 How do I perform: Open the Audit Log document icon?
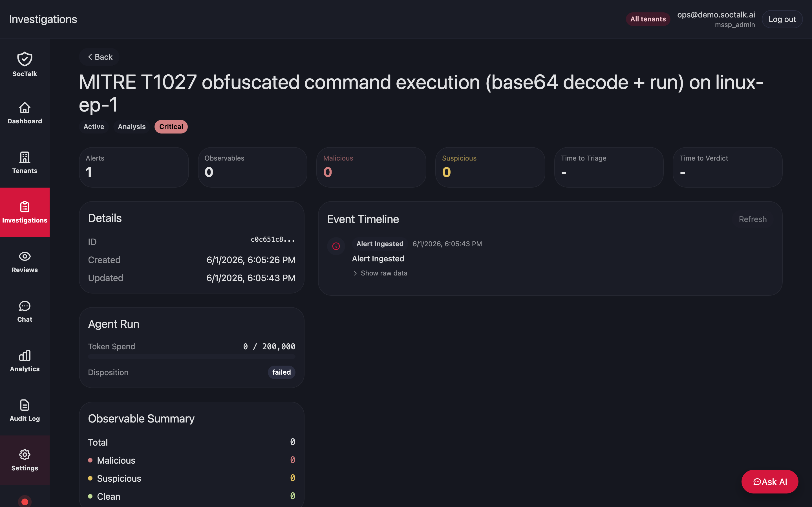tap(25, 405)
